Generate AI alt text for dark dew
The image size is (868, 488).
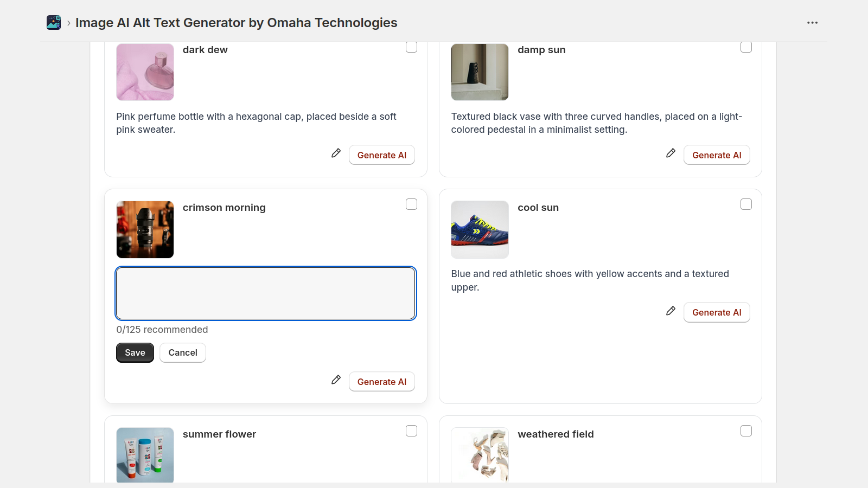click(x=382, y=155)
